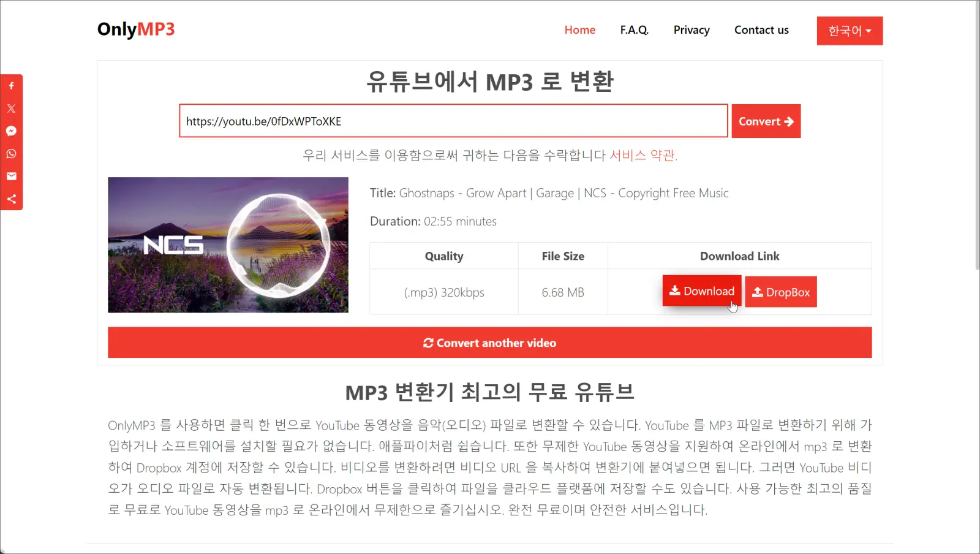980x554 pixels.
Task: Click inside the YouTube URL input field
Action: [453, 121]
